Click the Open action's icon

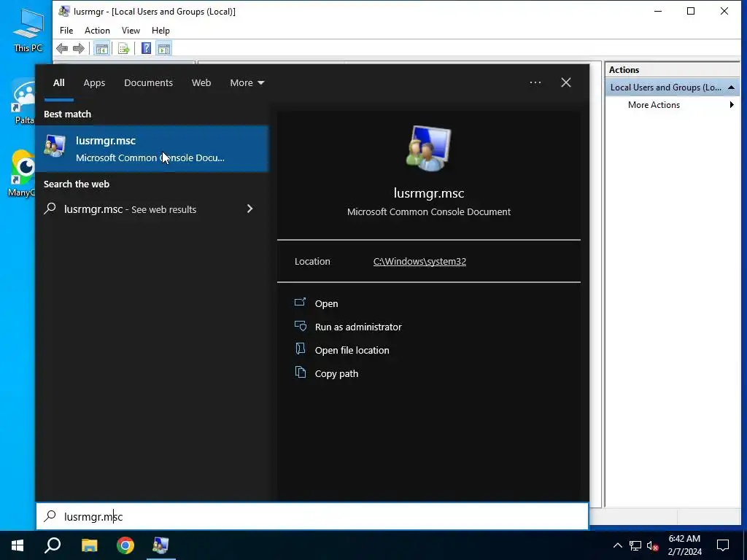click(300, 302)
